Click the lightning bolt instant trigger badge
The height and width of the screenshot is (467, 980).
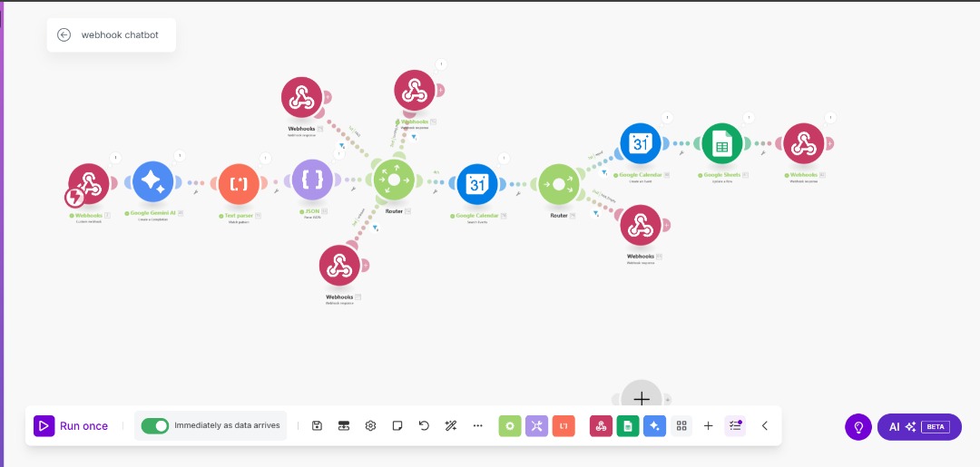coord(74,198)
